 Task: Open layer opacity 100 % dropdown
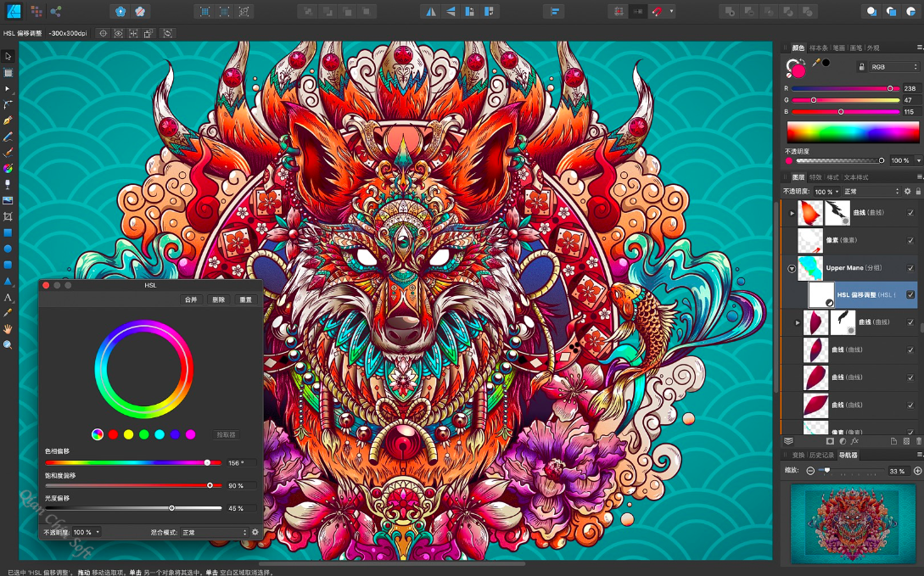pyautogui.click(x=826, y=192)
